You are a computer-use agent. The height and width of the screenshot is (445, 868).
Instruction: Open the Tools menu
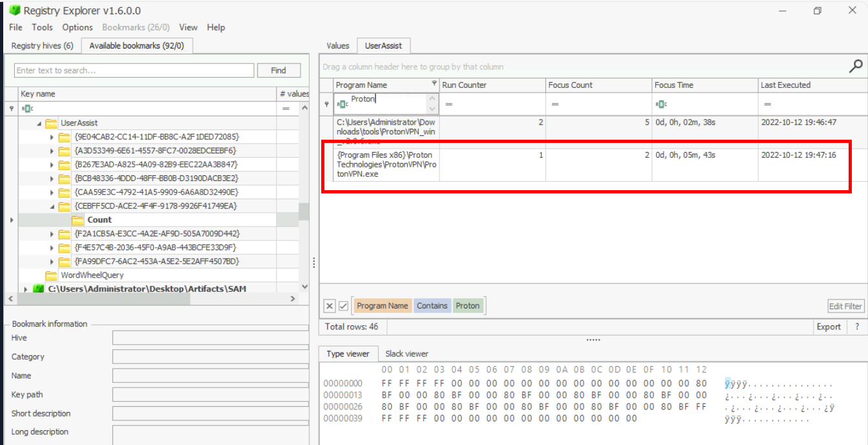tap(42, 27)
